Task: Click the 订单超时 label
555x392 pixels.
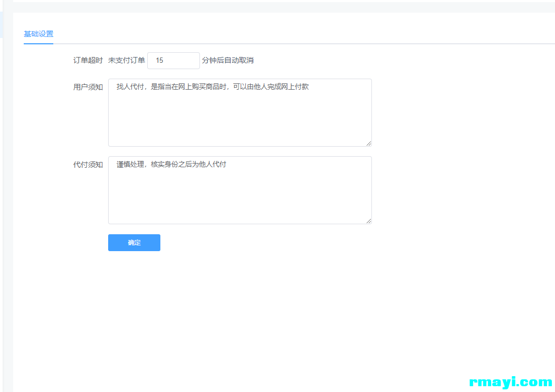Action: click(88, 61)
